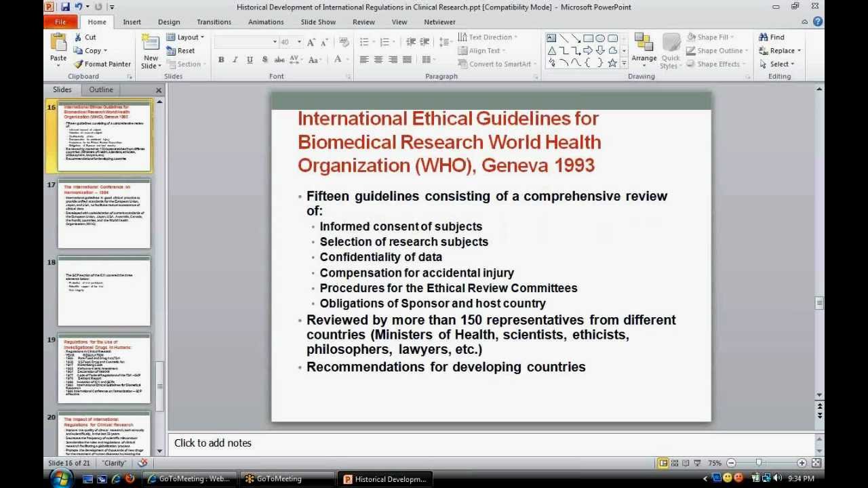Click Convert to SmartArt

click(497, 64)
